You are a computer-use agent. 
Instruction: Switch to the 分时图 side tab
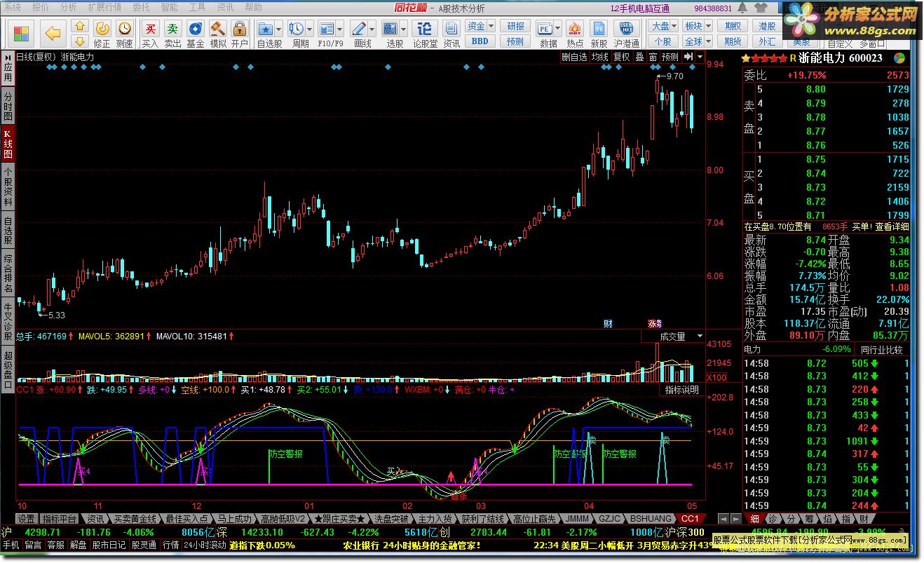8,105
